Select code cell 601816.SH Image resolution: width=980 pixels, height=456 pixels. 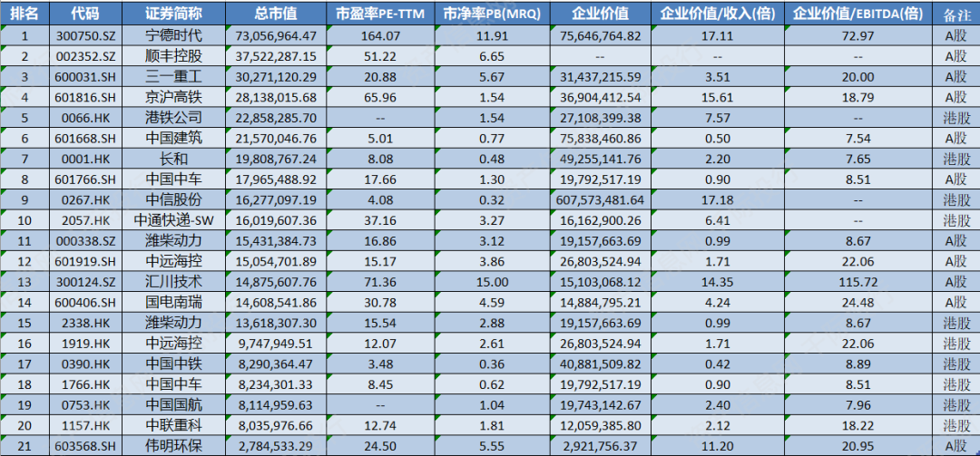(85, 97)
